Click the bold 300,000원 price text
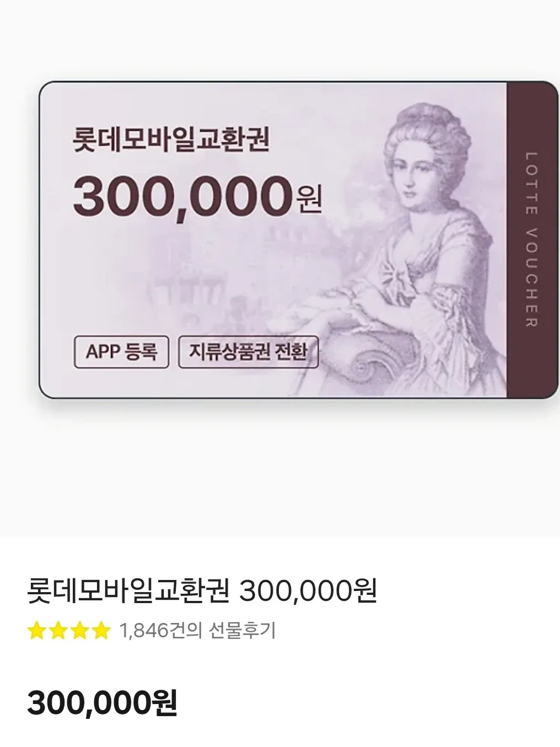The height and width of the screenshot is (747, 560). pos(103,703)
